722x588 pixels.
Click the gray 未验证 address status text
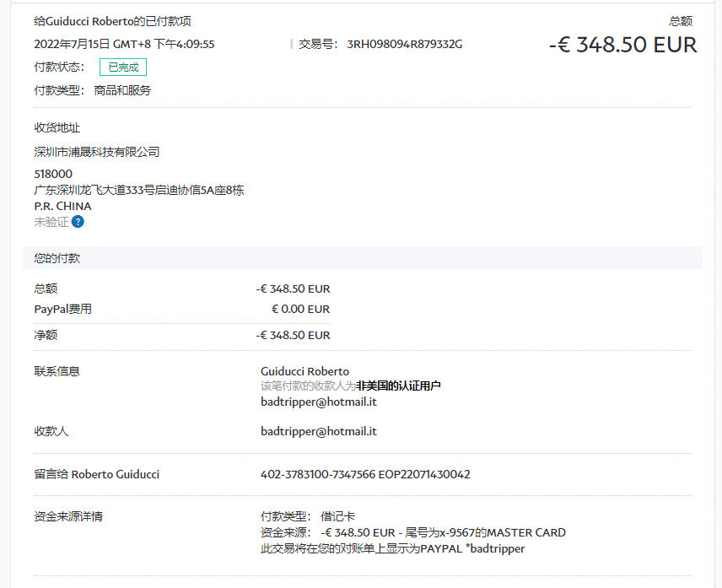point(51,222)
